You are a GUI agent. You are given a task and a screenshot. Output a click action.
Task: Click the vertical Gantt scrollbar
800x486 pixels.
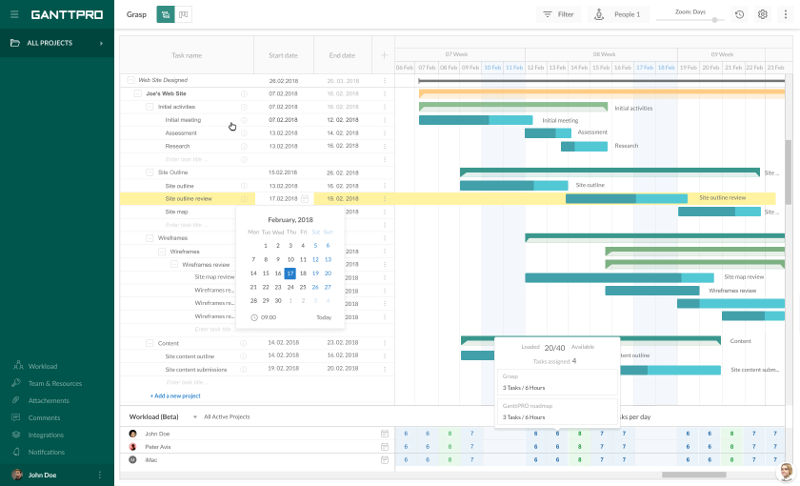tap(788, 171)
